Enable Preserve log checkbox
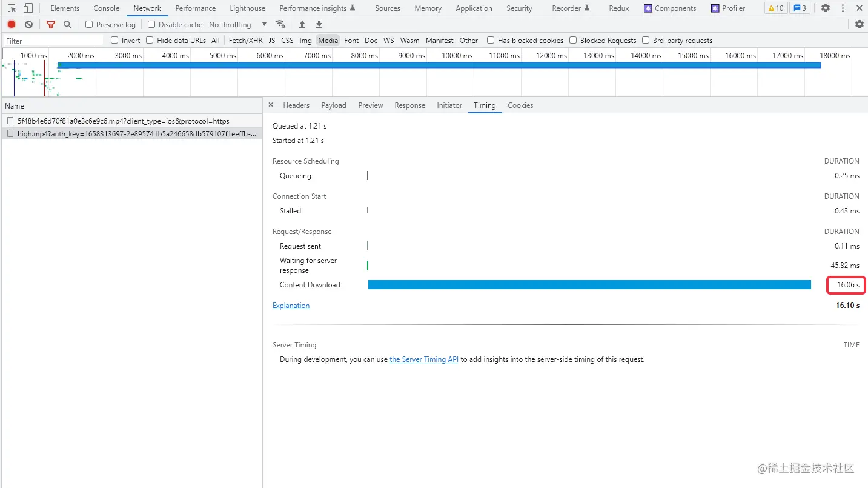The image size is (868, 488). point(89,24)
